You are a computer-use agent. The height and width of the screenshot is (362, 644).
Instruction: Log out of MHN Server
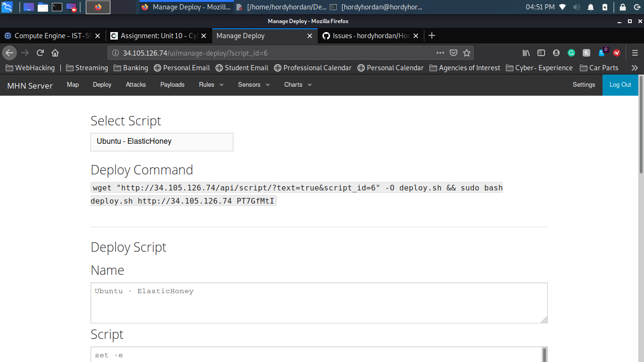(x=620, y=85)
